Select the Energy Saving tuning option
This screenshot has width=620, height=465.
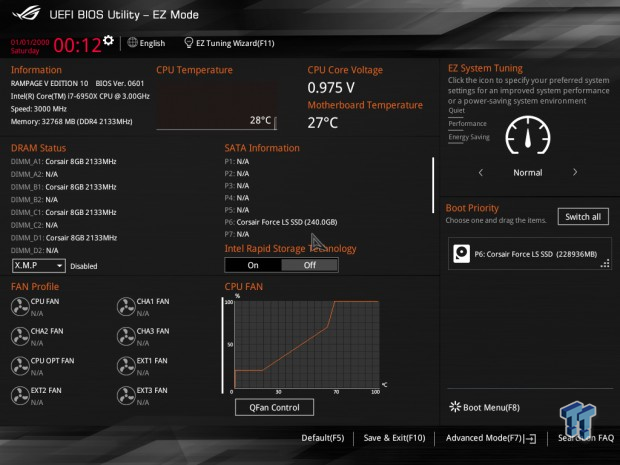click(x=469, y=137)
